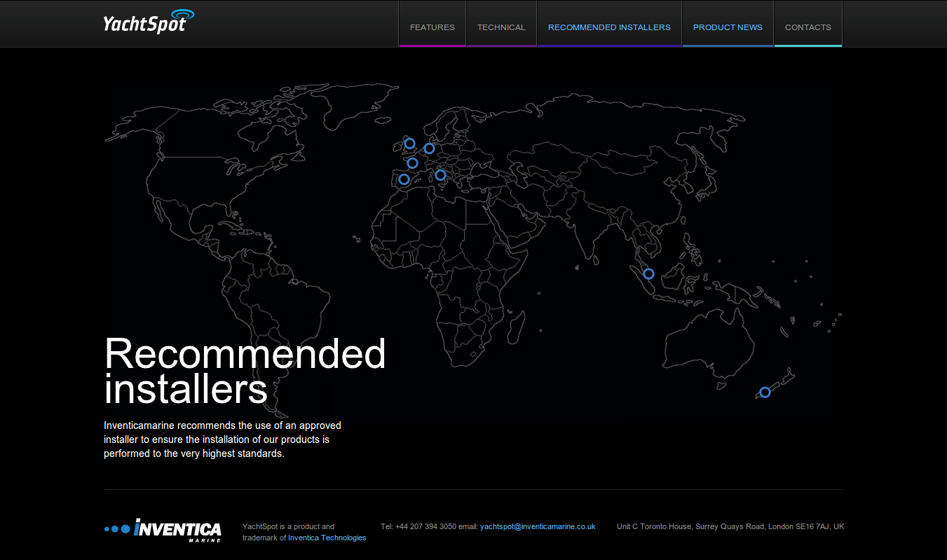Click the yachtspot@inventicamarine.co.uk email link
Image resolution: width=947 pixels, height=560 pixels.
coord(538,526)
